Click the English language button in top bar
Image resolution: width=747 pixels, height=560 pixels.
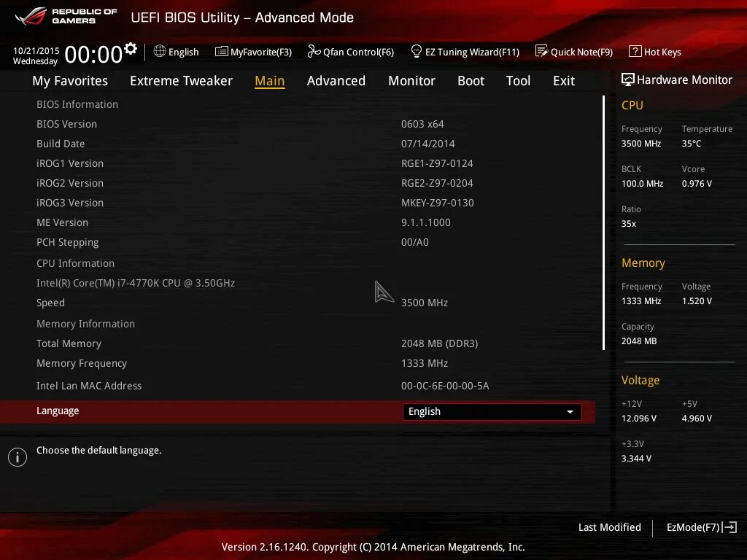pyautogui.click(x=177, y=52)
